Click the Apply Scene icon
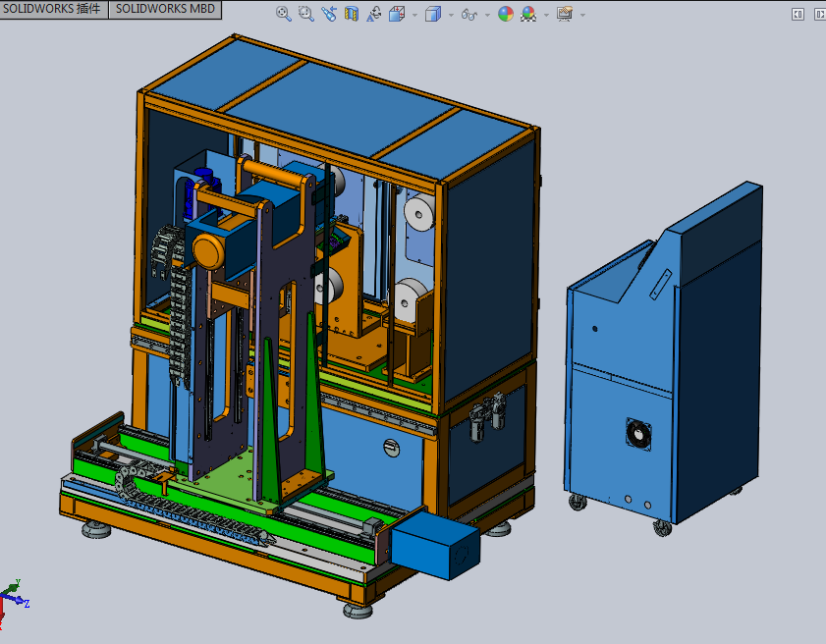 [x=528, y=14]
